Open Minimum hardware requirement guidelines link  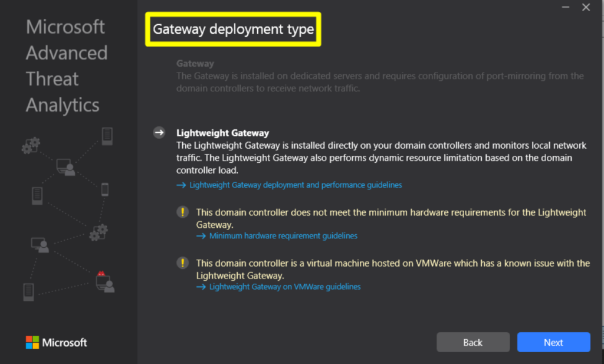point(283,236)
